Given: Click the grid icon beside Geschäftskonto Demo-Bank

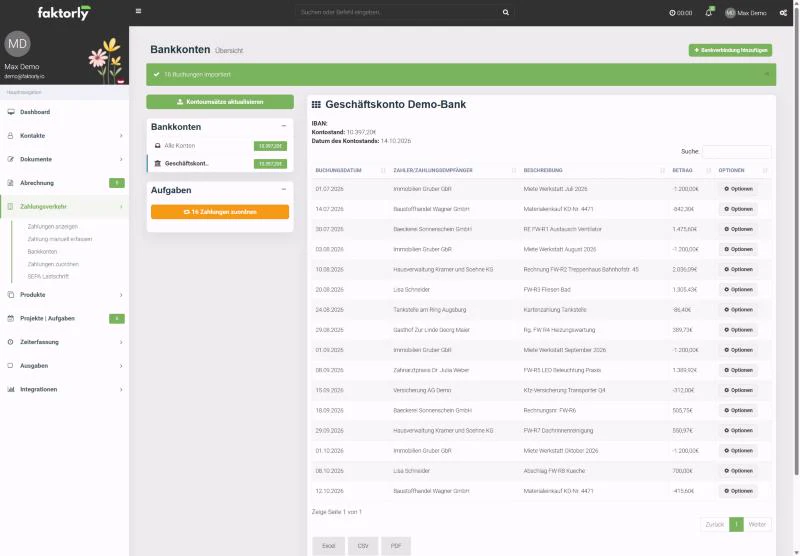Looking at the screenshot, I should point(316,105).
